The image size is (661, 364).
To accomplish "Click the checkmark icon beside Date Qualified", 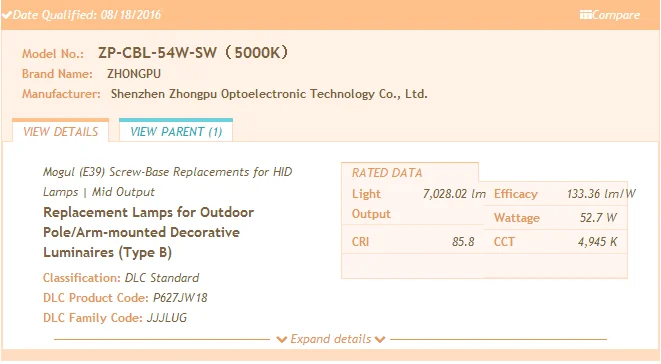I will [7, 15].
